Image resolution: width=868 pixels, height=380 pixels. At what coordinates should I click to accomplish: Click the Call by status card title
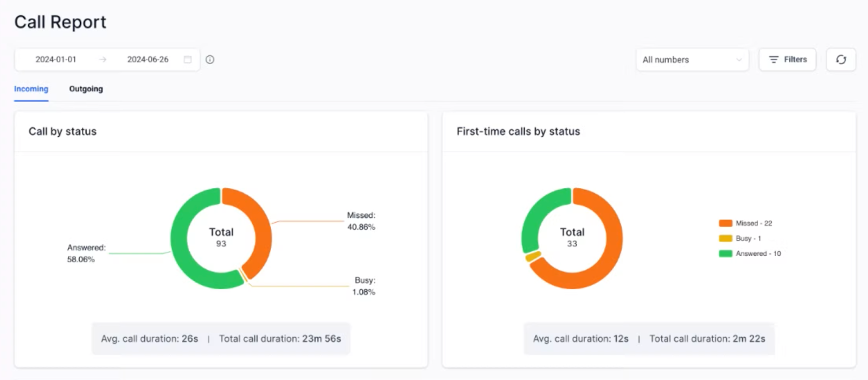pos(62,131)
